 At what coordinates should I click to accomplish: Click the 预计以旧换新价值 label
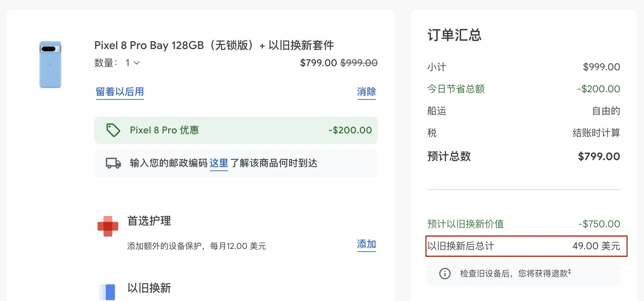pos(466,224)
